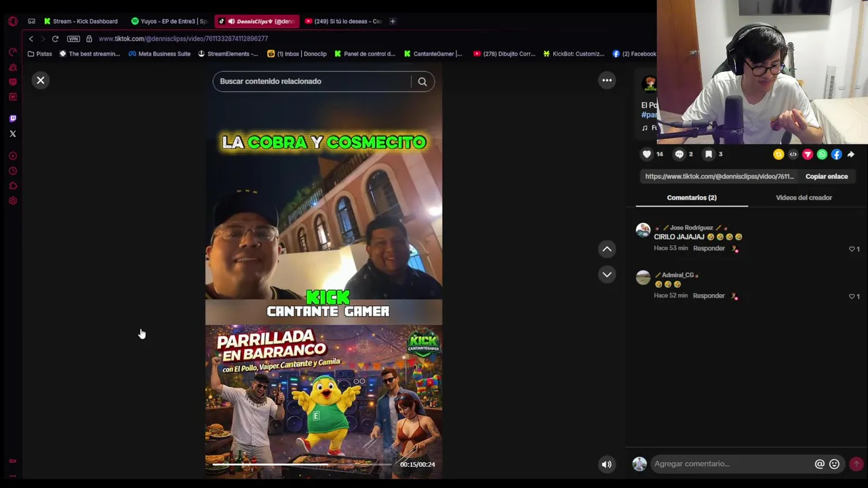Like the video with the heart icon
The height and width of the screenshot is (488, 868).
[x=647, y=155]
